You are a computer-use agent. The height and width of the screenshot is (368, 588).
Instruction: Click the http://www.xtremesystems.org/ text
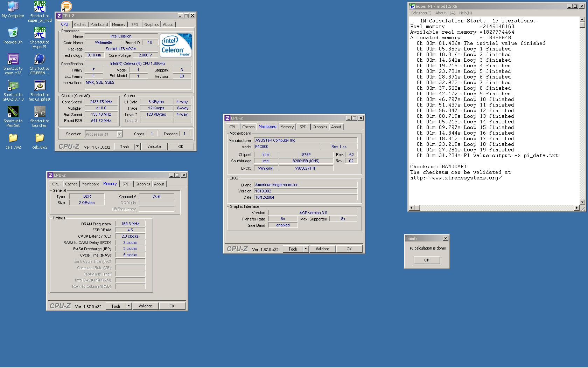(x=456, y=178)
